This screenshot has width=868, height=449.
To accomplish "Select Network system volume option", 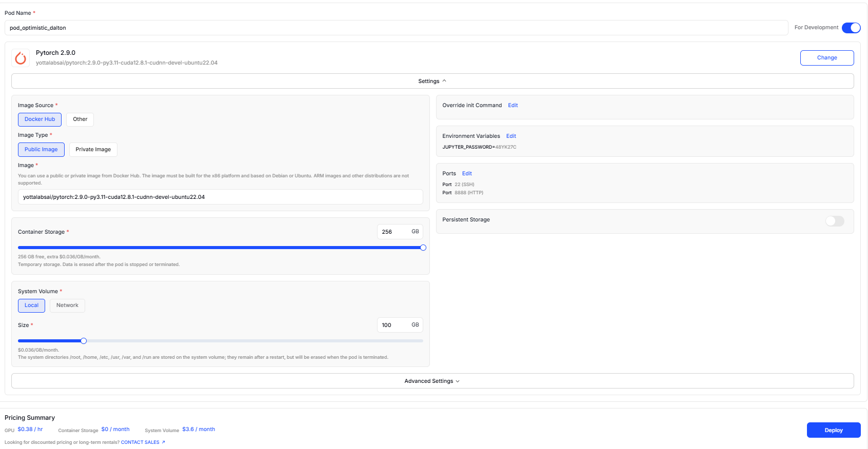I will point(67,305).
